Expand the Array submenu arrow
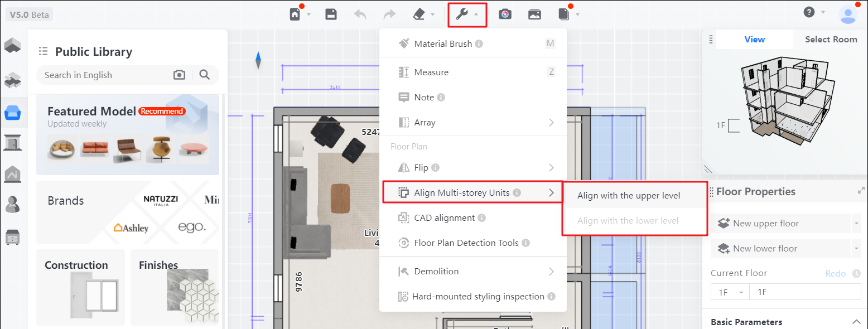 tap(551, 123)
